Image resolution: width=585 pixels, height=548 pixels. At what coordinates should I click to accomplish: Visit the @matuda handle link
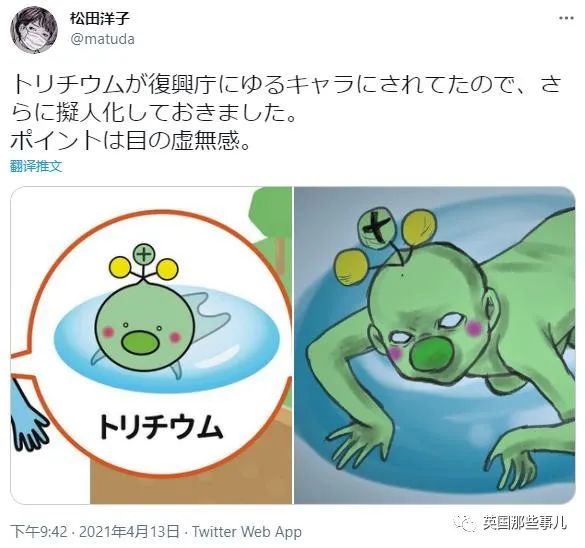pos(103,39)
